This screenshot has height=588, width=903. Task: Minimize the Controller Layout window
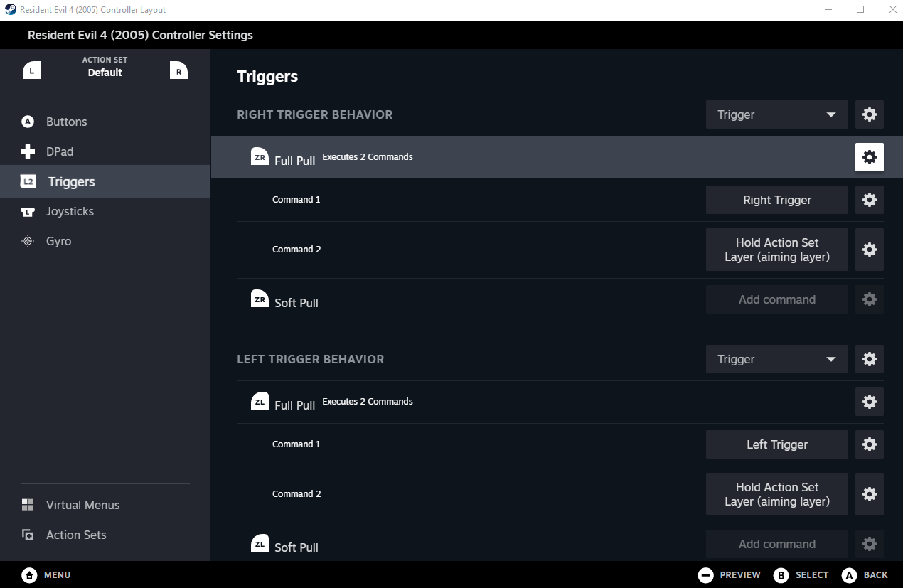(x=828, y=10)
